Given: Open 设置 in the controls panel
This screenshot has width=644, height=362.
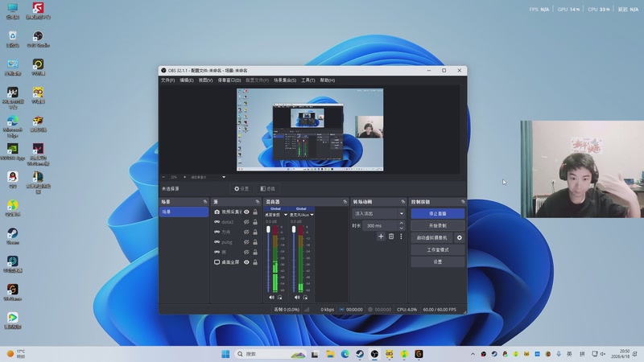Looking at the screenshot, I should [438, 261].
